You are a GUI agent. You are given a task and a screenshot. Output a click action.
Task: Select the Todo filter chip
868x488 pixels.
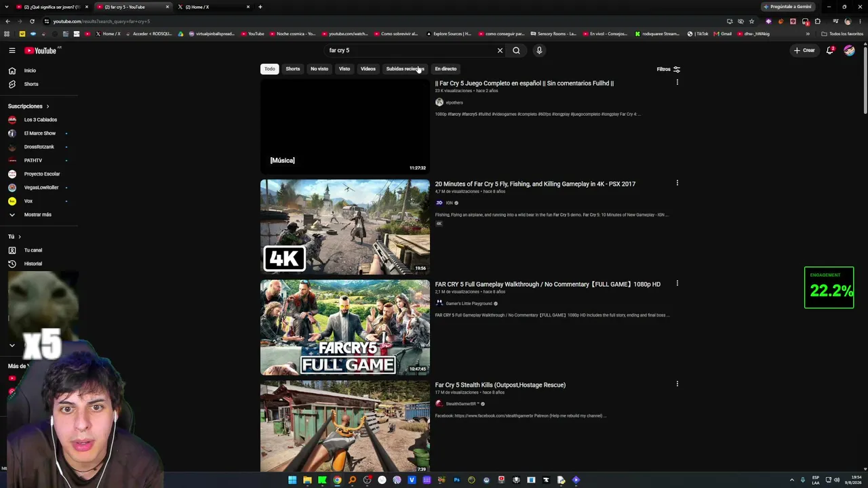pyautogui.click(x=270, y=69)
